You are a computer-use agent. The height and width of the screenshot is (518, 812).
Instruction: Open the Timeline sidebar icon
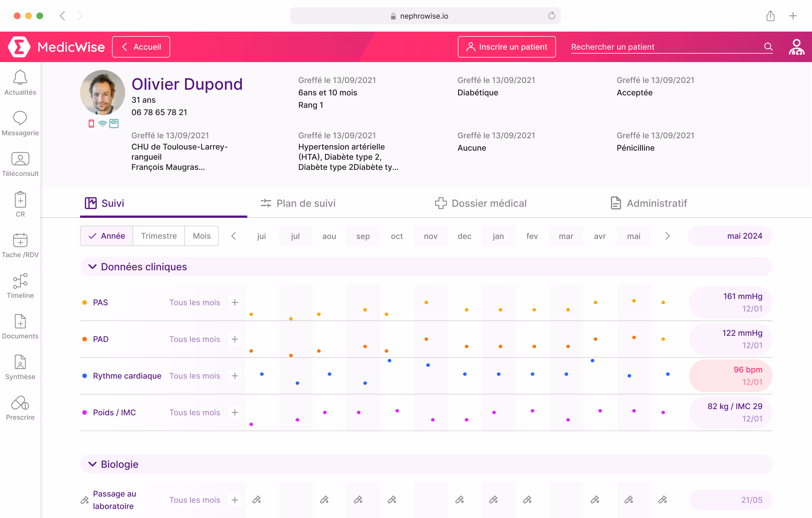[20, 281]
